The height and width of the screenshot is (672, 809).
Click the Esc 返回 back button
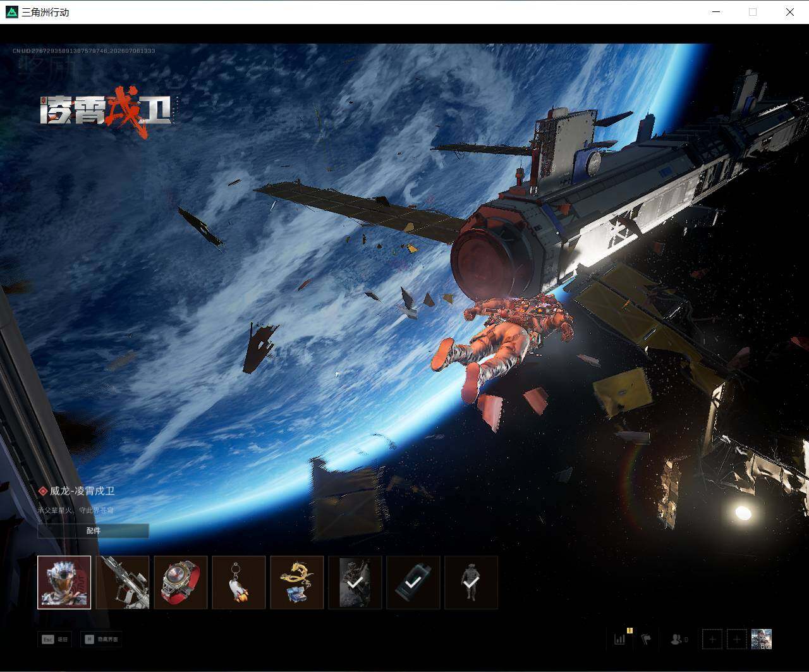(x=54, y=639)
